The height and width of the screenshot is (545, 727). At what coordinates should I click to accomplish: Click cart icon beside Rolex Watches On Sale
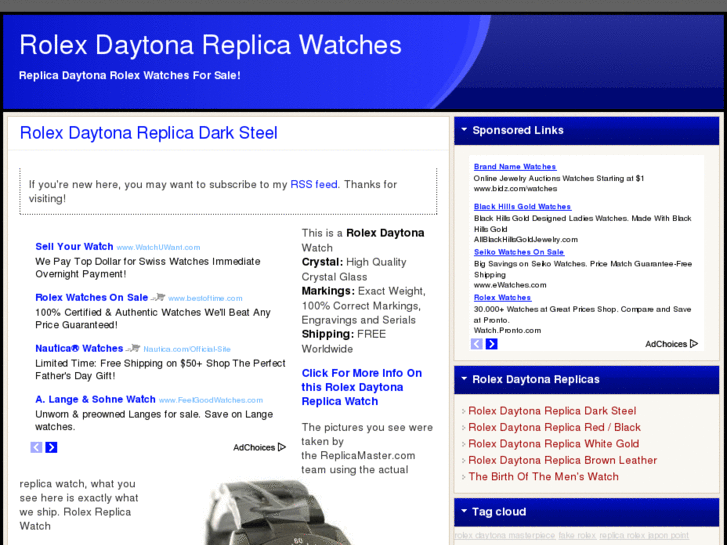coord(158,297)
